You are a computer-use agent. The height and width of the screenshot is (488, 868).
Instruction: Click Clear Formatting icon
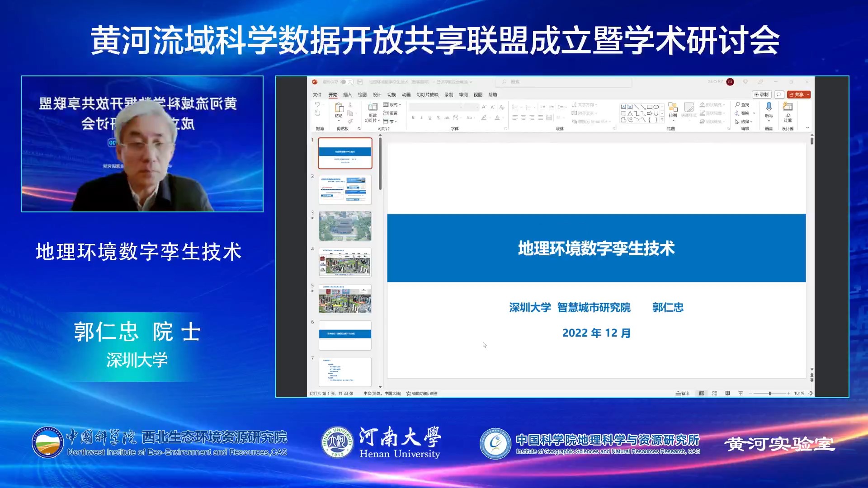[x=502, y=107]
